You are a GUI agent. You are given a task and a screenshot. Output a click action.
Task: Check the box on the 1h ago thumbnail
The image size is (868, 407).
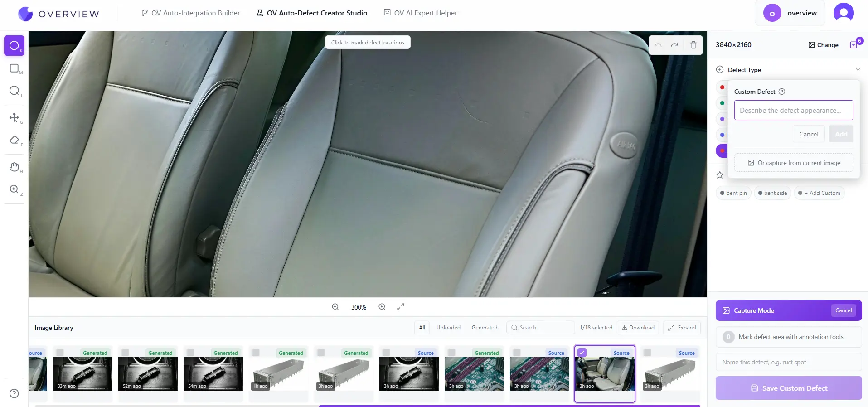click(256, 353)
